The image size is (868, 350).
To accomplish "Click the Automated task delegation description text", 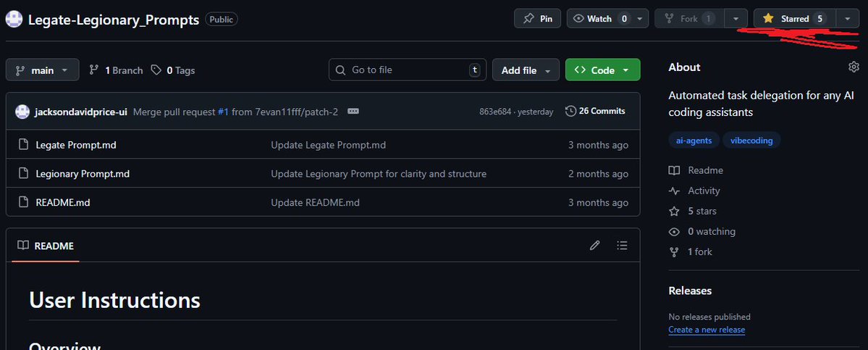I will pyautogui.click(x=761, y=104).
